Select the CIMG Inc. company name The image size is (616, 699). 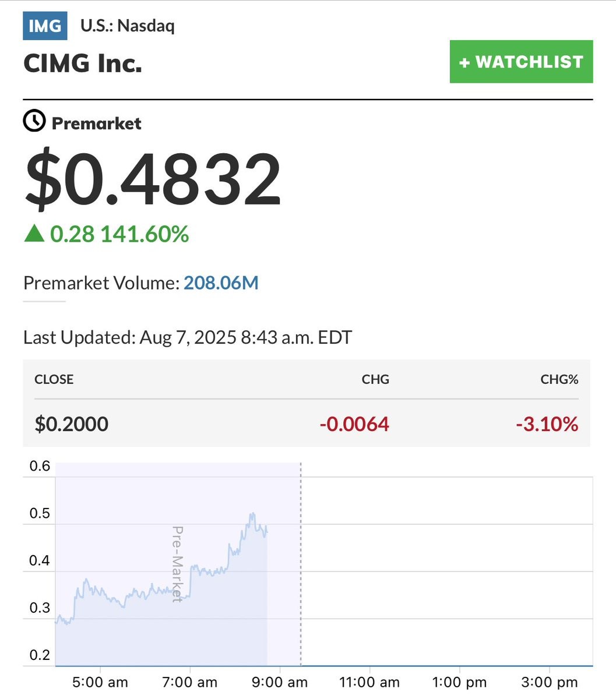(83, 63)
